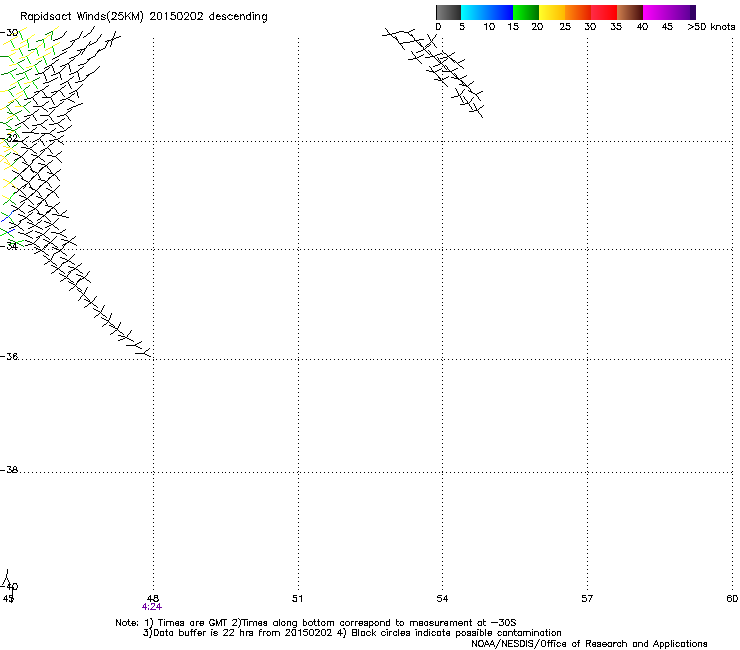Click the legend label '10'

(x=489, y=27)
